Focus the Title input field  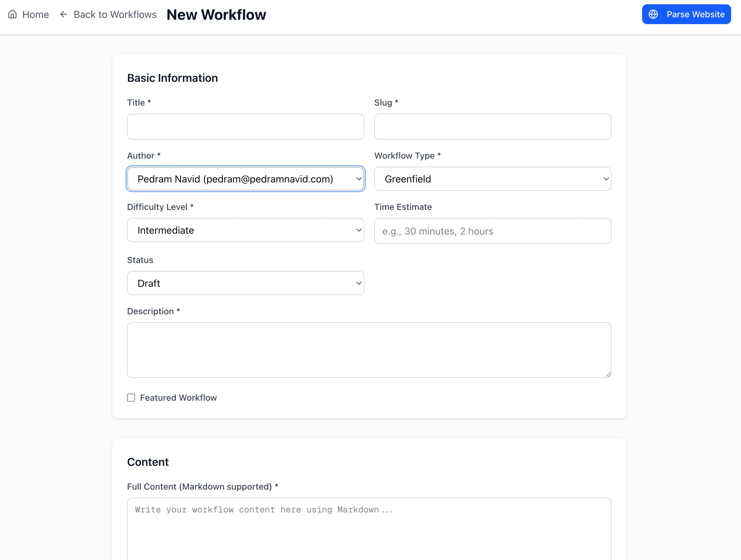tap(245, 127)
